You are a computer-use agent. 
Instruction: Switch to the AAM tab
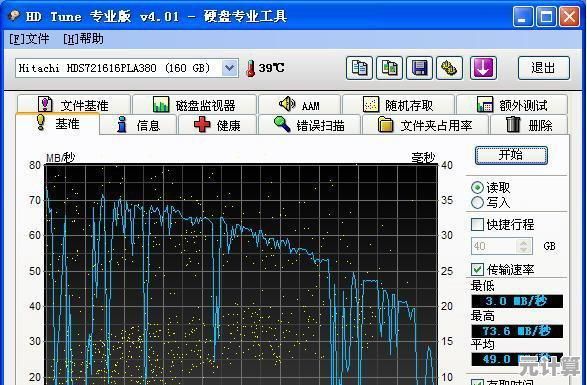click(299, 104)
